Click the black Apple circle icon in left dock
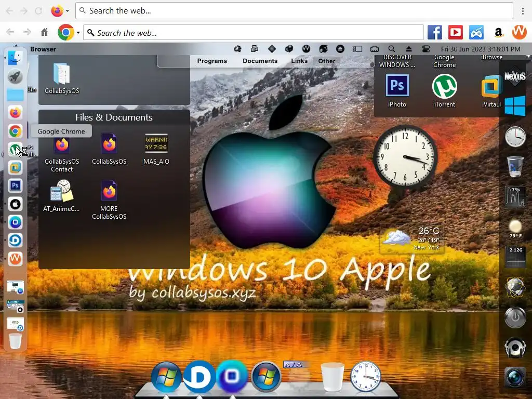 15,204
